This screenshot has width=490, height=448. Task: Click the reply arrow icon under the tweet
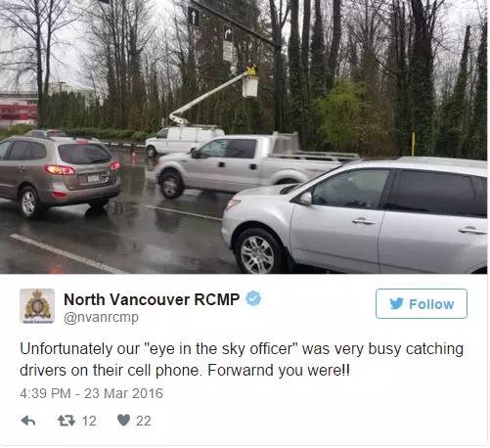[28, 421]
